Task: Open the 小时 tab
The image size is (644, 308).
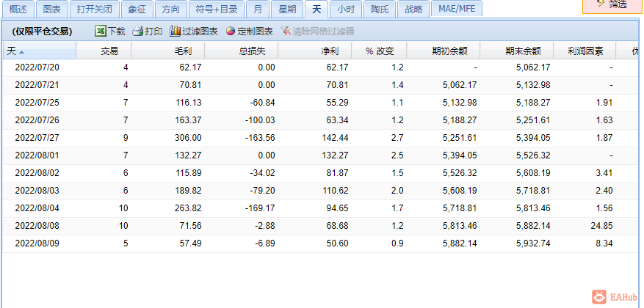Action: [346, 9]
